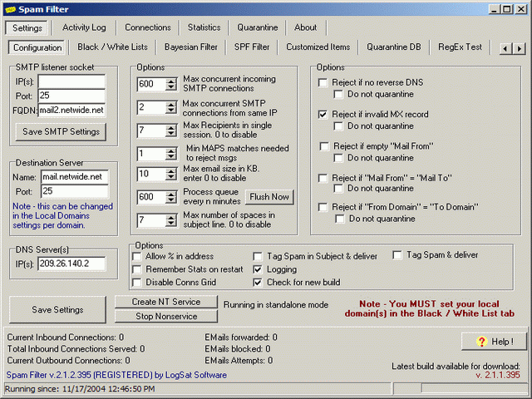Click Save SMTP Settings button
The height and width of the screenshot is (399, 532).
[x=61, y=131]
